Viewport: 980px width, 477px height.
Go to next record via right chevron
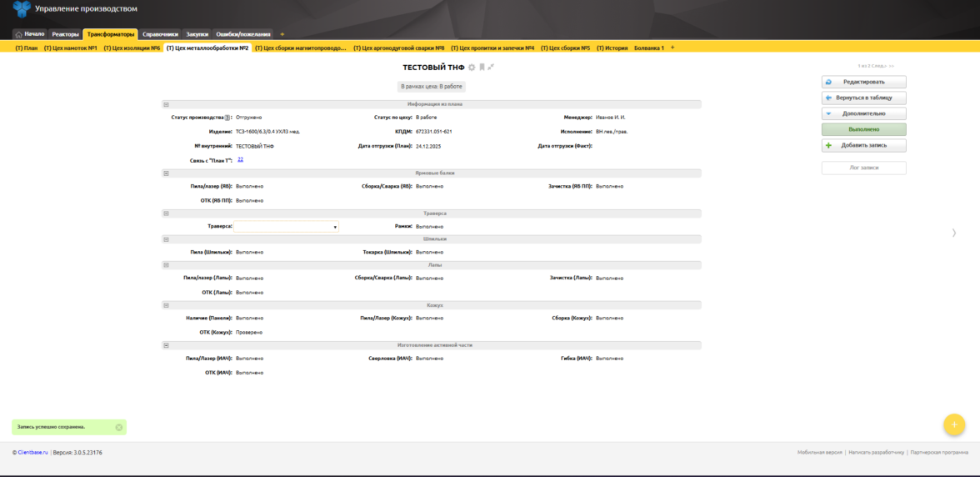[x=953, y=233]
